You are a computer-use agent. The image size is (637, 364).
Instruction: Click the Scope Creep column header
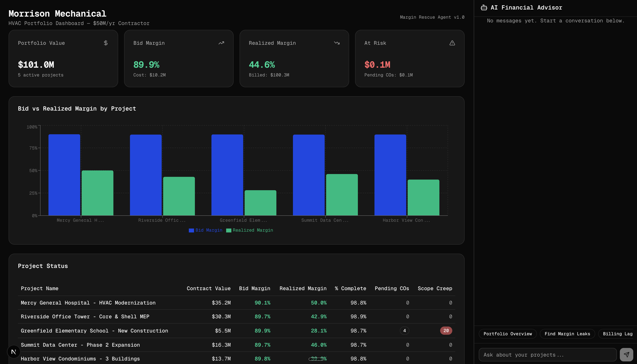(x=435, y=288)
